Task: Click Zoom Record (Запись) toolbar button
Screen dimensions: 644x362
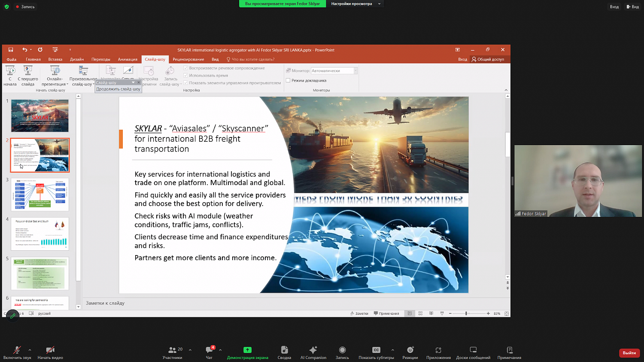Action: tap(342, 353)
